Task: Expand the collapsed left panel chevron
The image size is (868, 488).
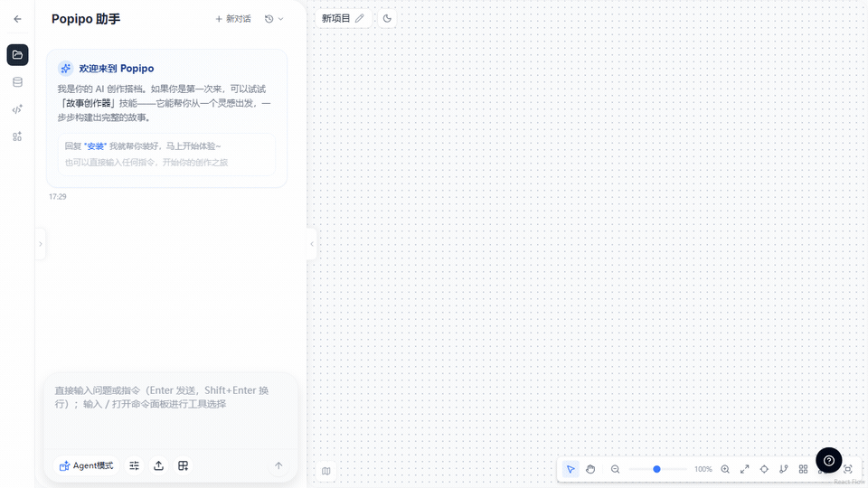Action: point(40,244)
